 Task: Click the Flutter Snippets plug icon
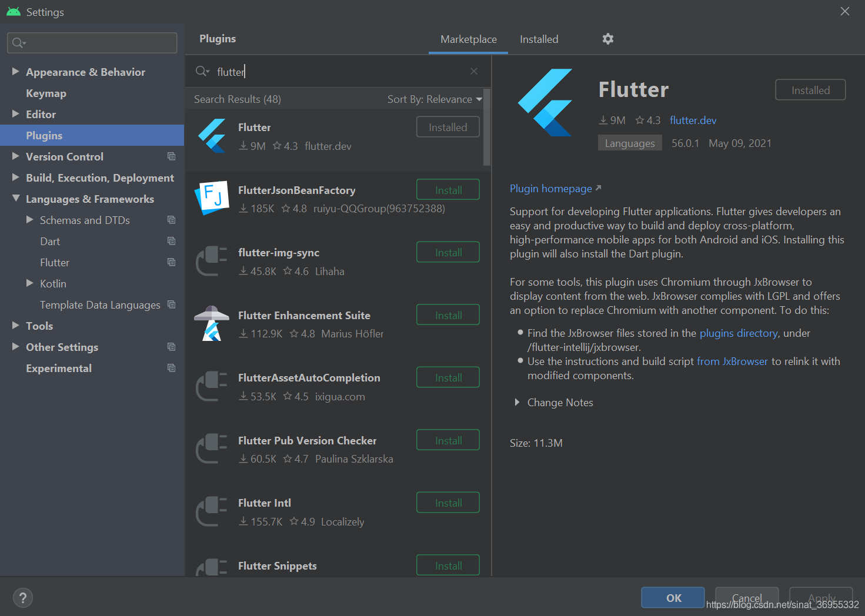click(x=211, y=568)
